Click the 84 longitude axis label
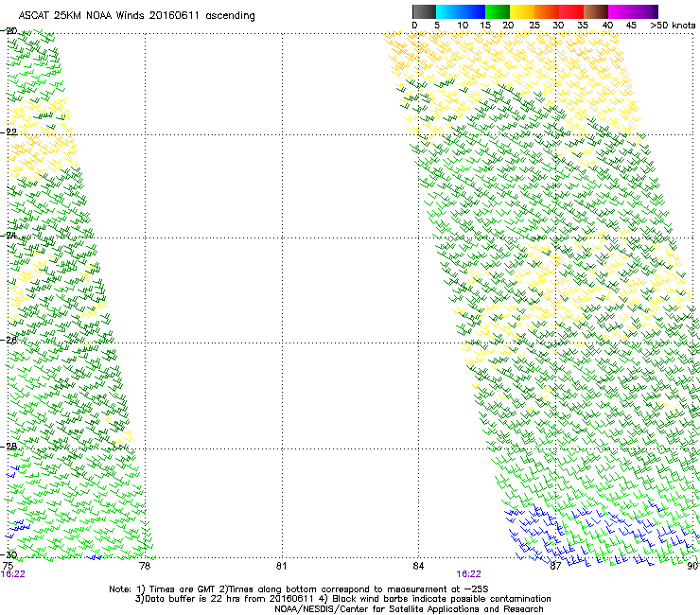The image size is (700, 615). [418, 566]
